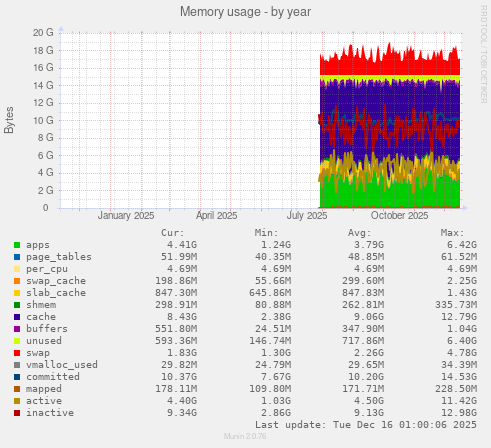Screen dimensions: 491x448
Task: Click the dark red inactive swatch
Action: (x=17, y=413)
